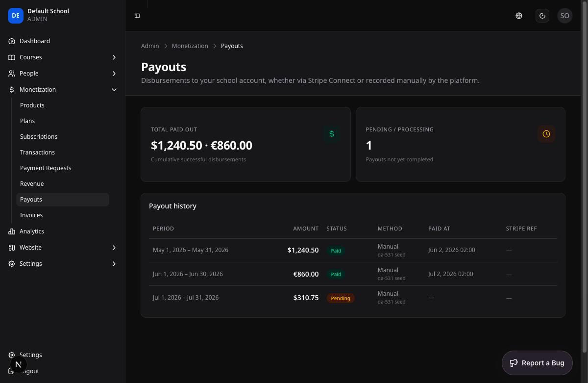Viewport: 588px width, 383px height.
Task: Click the Manual method in the July row
Action: pos(388,294)
